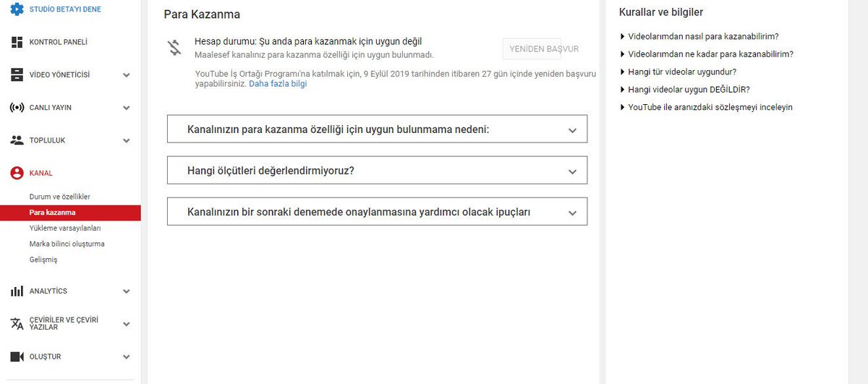
Task: Expand the Canlı Yayın menu chevron
Action: coord(127,108)
